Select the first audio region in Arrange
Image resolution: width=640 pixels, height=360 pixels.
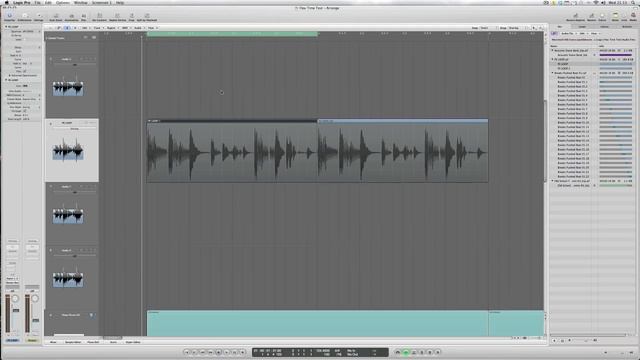pos(232,151)
